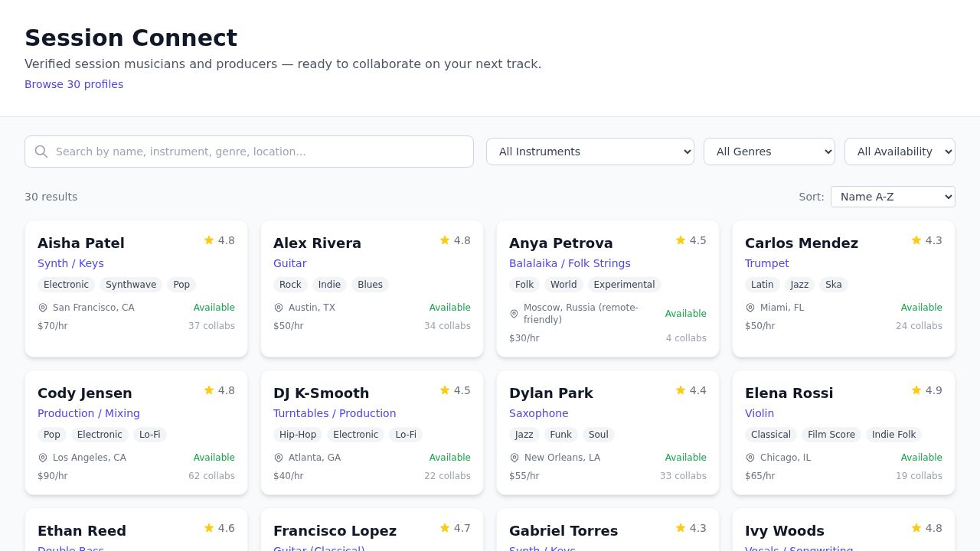This screenshot has width=980, height=551.
Task: Click the star icon on DJ K-Smooth's card
Action: (x=445, y=390)
